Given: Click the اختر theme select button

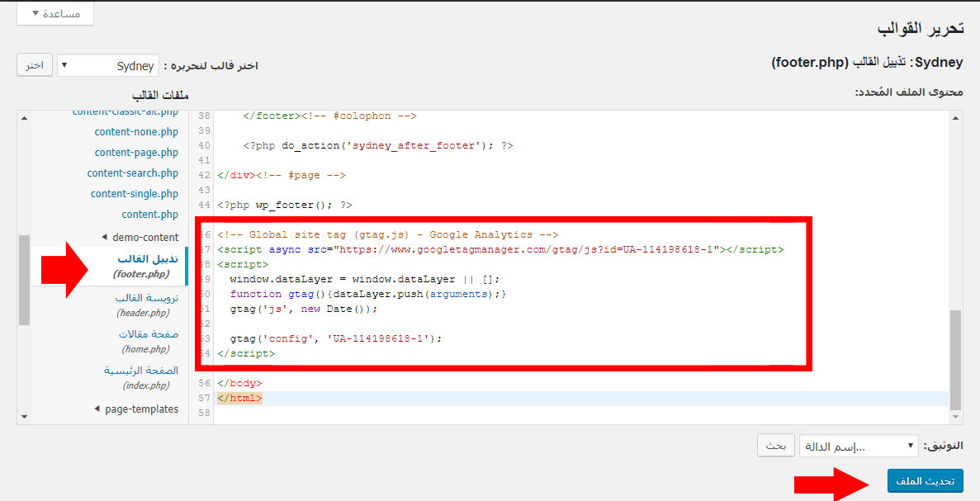Looking at the screenshot, I should (x=35, y=65).
